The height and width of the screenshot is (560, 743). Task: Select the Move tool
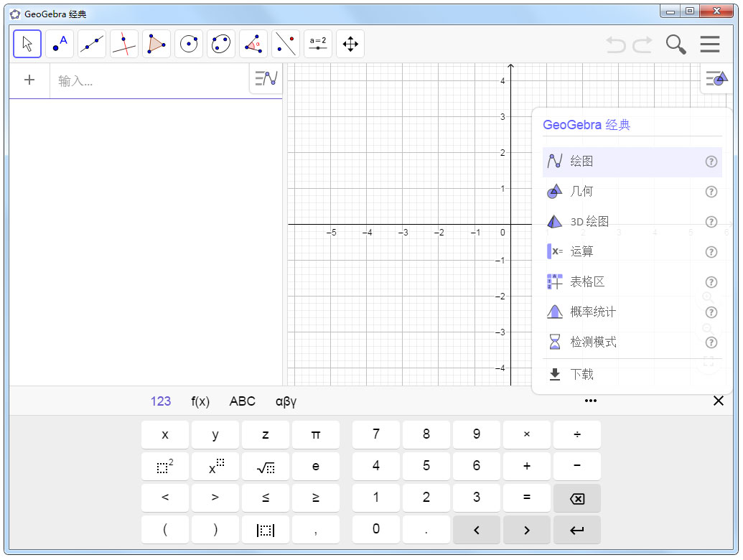point(27,44)
